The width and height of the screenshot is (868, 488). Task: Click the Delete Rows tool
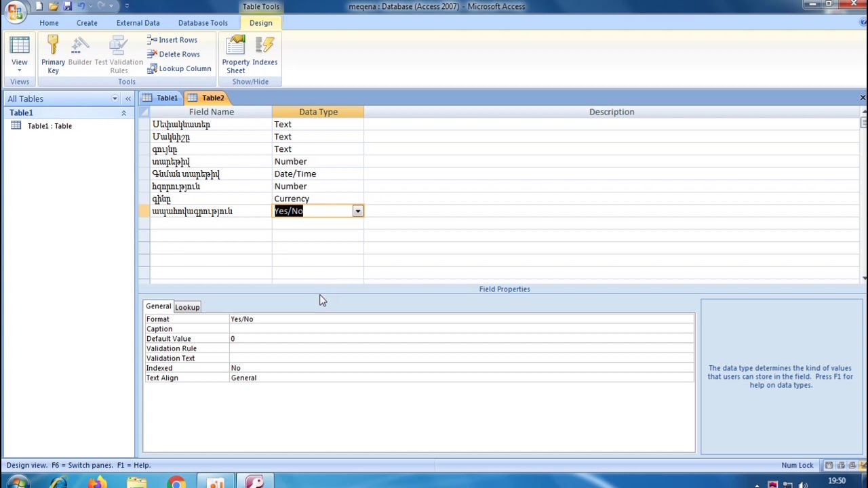[174, 54]
